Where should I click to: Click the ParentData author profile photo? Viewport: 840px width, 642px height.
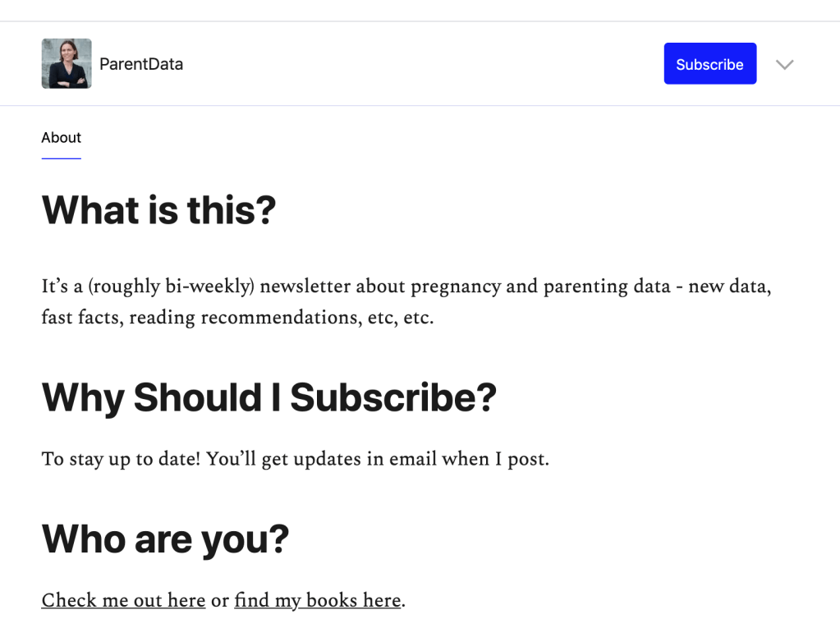[67, 63]
